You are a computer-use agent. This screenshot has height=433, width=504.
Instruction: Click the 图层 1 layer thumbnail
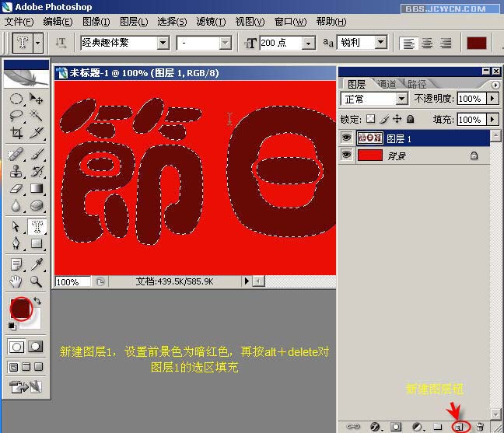pyautogui.click(x=369, y=138)
